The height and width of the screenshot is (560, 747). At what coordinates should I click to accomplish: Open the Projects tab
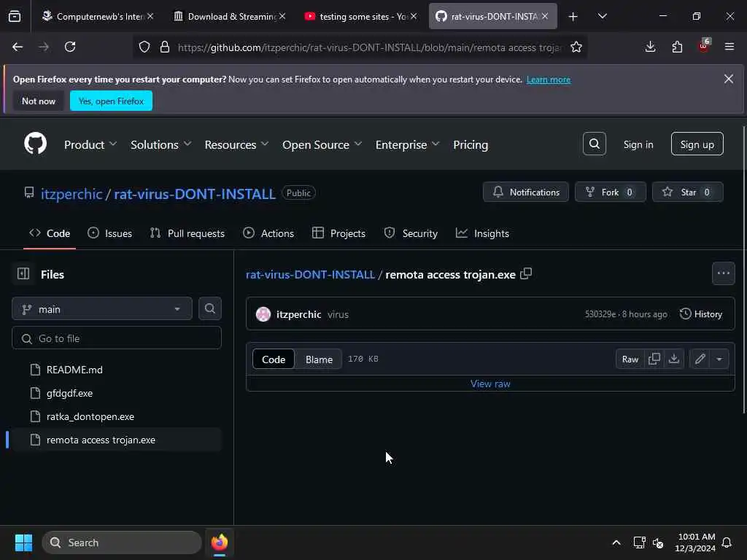(x=338, y=233)
